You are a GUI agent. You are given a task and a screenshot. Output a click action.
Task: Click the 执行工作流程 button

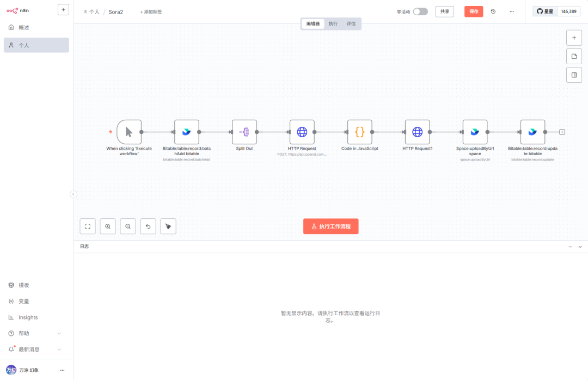point(330,226)
